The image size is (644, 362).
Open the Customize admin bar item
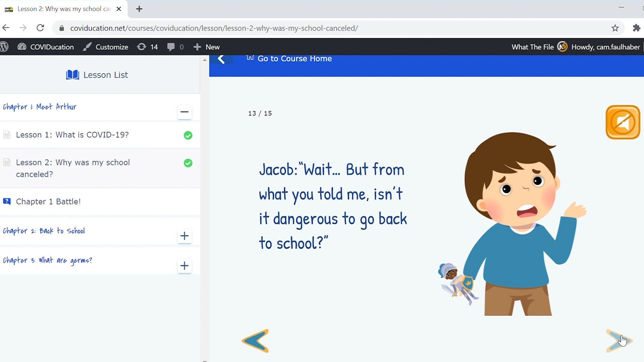point(106,47)
